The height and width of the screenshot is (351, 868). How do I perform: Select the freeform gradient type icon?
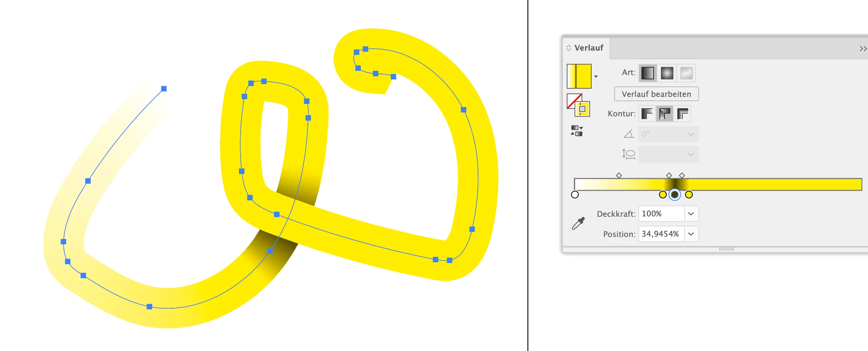point(686,73)
